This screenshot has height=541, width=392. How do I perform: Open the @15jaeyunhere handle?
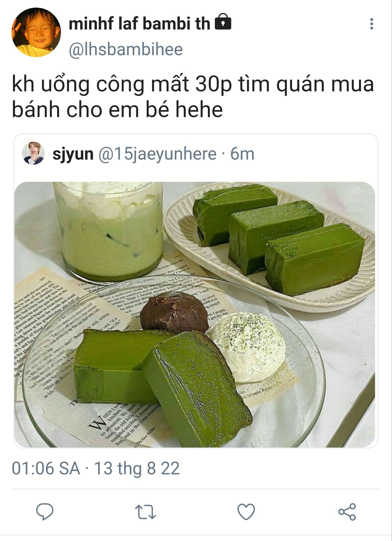157,154
